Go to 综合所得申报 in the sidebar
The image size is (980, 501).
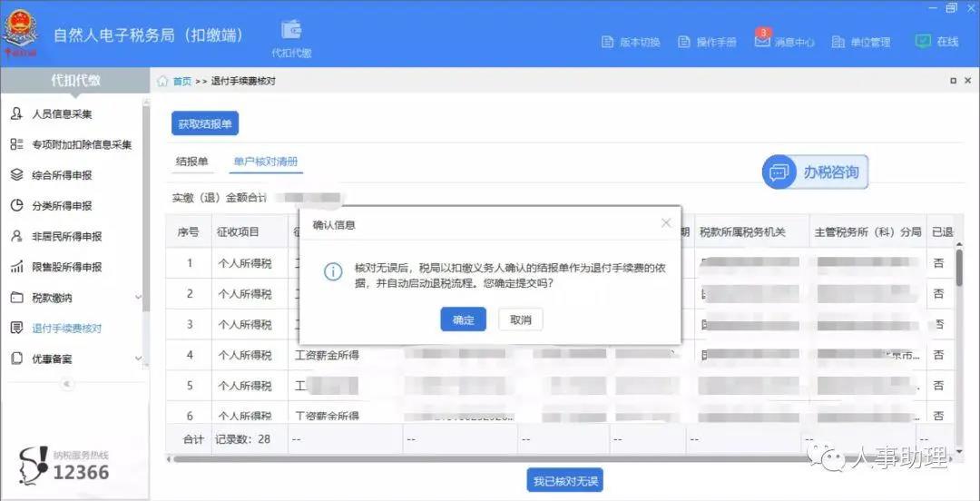pyautogui.click(x=62, y=175)
